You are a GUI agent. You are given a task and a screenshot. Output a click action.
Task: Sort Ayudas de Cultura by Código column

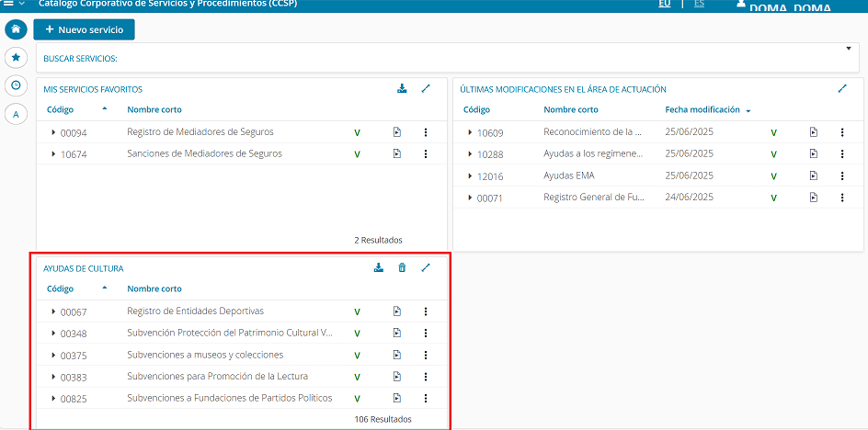click(61, 289)
